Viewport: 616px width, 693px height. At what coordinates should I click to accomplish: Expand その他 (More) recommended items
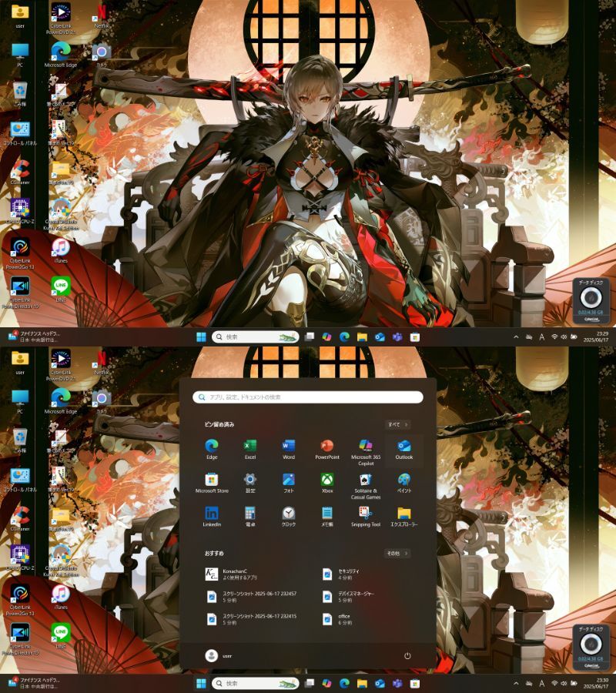point(397,554)
